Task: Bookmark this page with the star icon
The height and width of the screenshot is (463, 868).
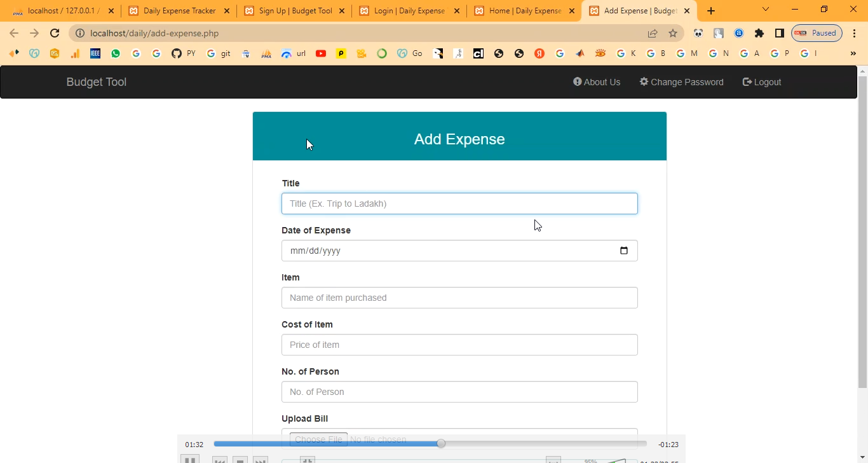Action: pyautogui.click(x=673, y=33)
